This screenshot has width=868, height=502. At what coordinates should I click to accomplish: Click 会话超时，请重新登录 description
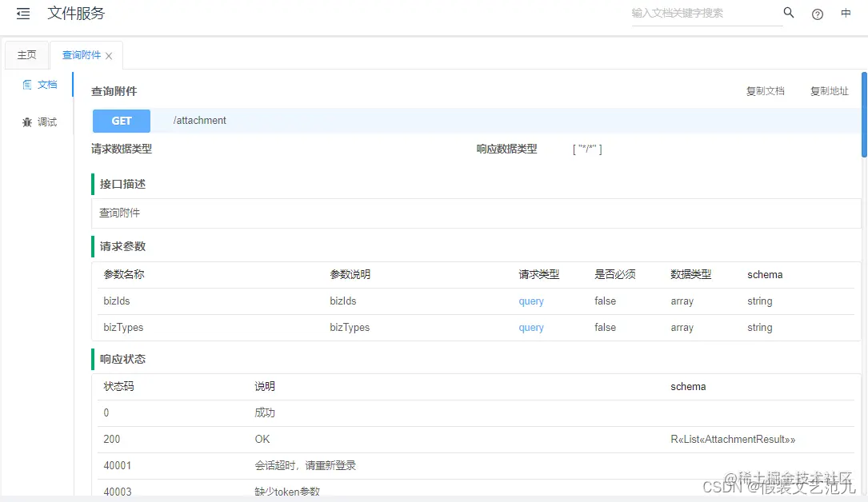[x=305, y=466]
